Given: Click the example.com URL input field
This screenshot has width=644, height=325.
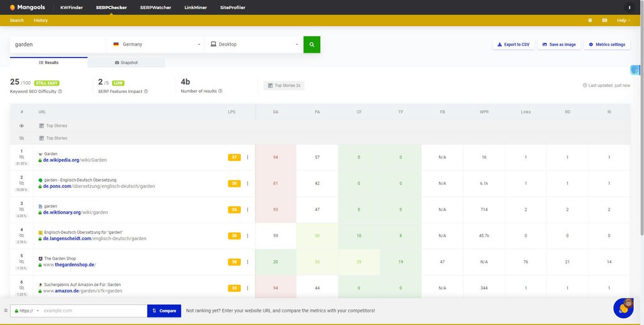Looking at the screenshot, I should (94, 311).
